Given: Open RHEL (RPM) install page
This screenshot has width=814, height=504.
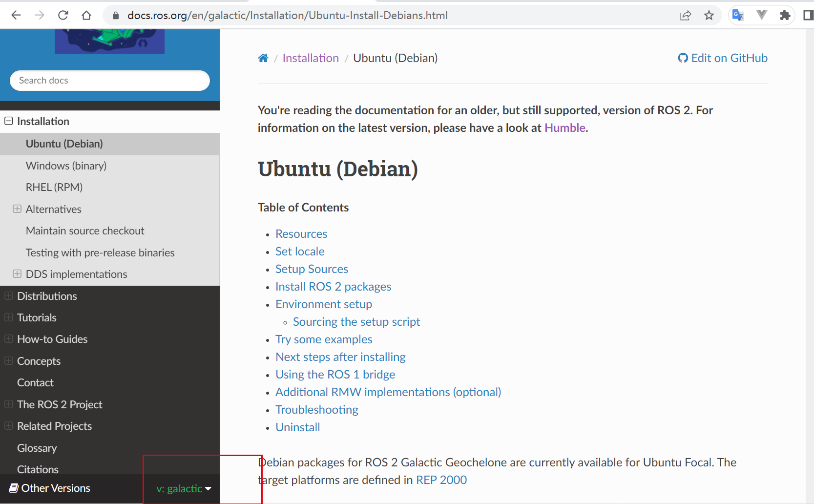Looking at the screenshot, I should click(110, 187).
